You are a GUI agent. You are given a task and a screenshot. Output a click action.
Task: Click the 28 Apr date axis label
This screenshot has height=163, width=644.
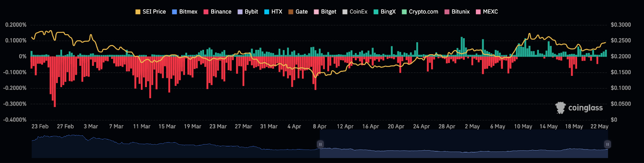[x=447, y=126]
